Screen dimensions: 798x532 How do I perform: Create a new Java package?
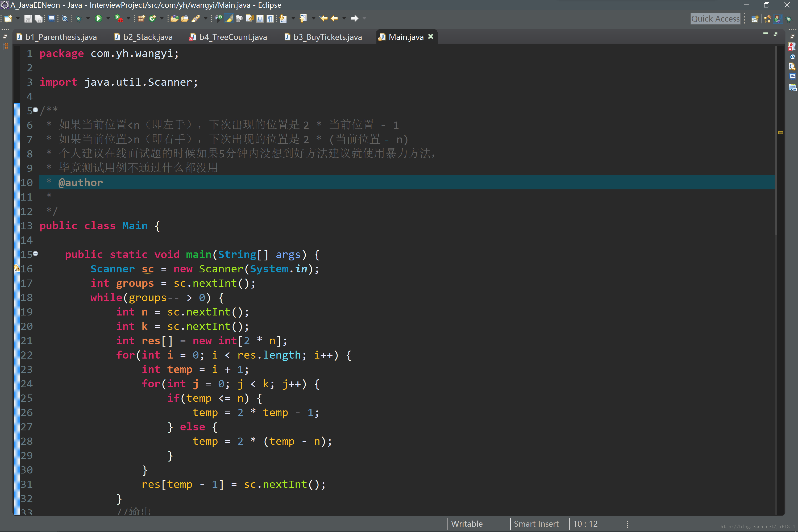[x=141, y=18]
